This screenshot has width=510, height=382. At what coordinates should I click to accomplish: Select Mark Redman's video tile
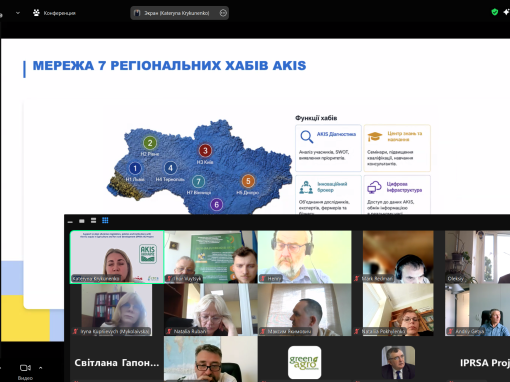(398, 257)
